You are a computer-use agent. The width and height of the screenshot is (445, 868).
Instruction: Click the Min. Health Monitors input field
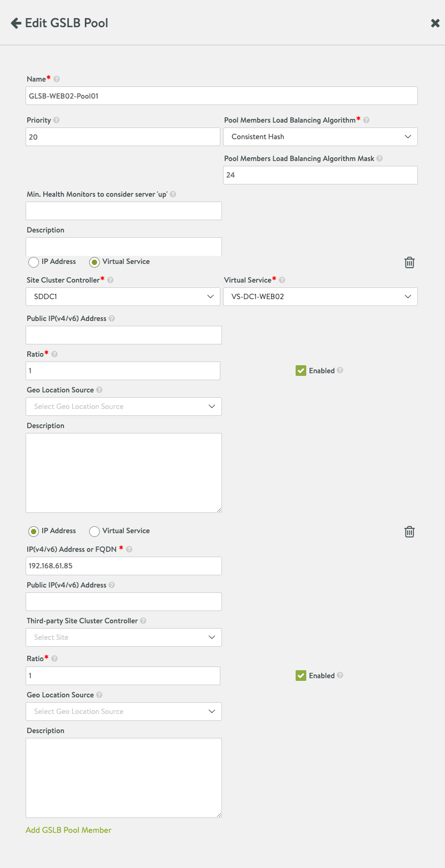[x=124, y=211]
